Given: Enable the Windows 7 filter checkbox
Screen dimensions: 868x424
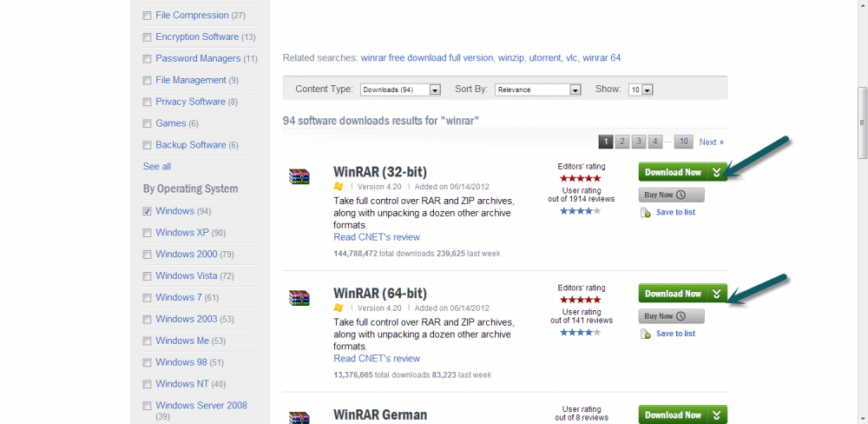Looking at the screenshot, I should pos(147,298).
